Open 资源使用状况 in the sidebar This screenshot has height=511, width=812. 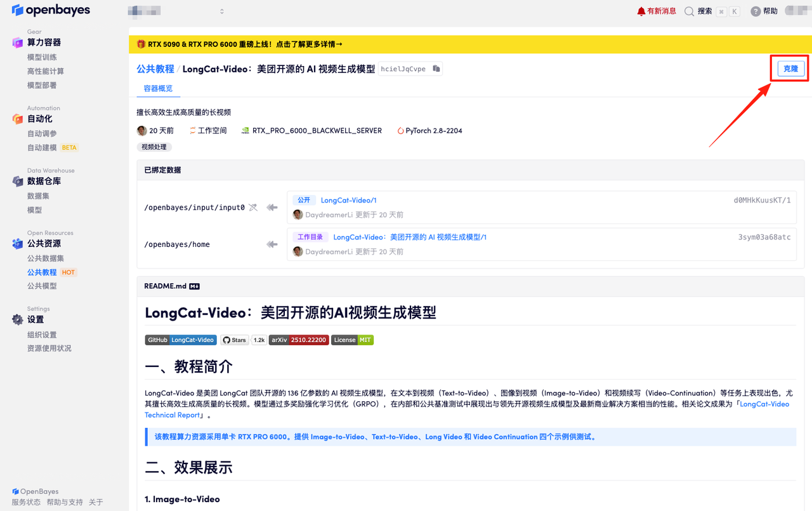49,348
